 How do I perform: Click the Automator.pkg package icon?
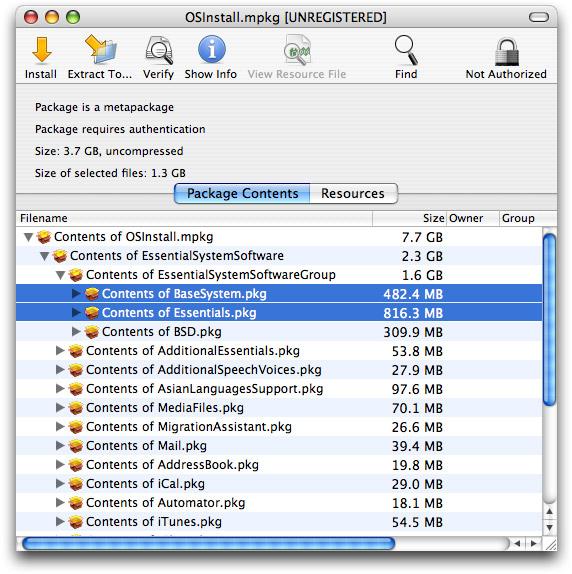click(x=76, y=503)
